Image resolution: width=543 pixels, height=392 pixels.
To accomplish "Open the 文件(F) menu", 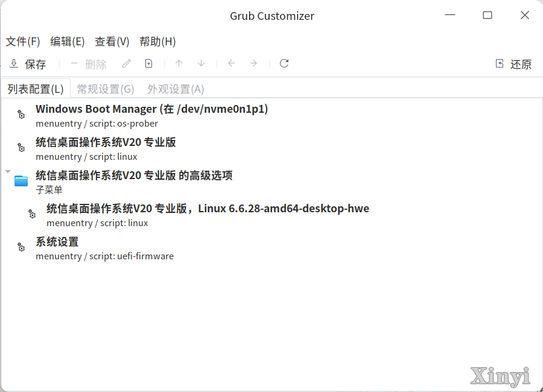I will (23, 42).
